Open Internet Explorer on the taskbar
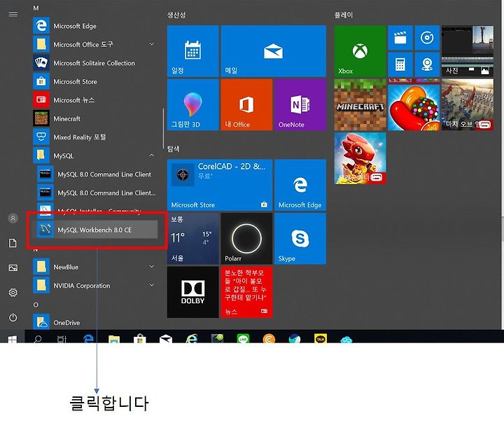The image size is (504, 423). (192, 338)
